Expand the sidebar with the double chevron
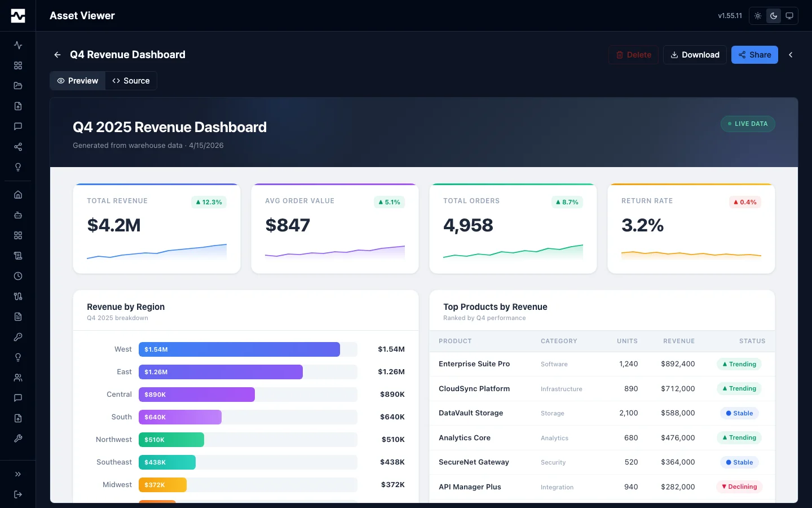Viewport: 812px width, 508px height. [17, 474]
